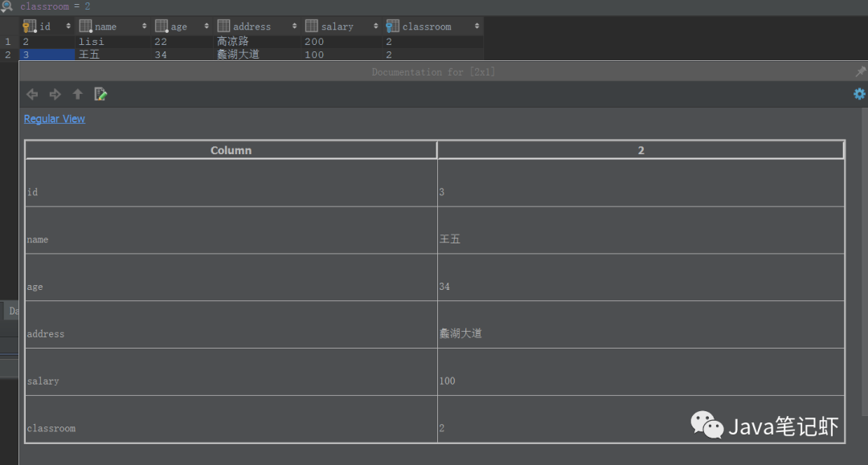Click the 'age' label in documentation table

coord(35,287)
